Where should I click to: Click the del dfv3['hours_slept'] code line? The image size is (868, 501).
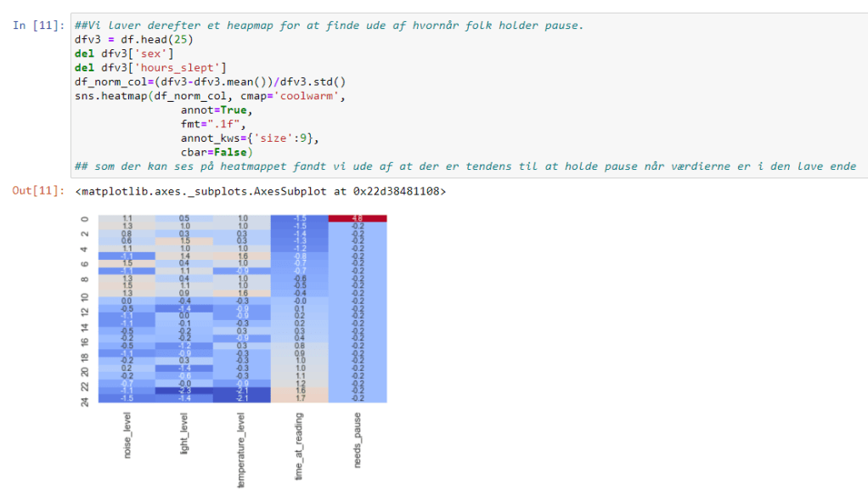[150, 68]
